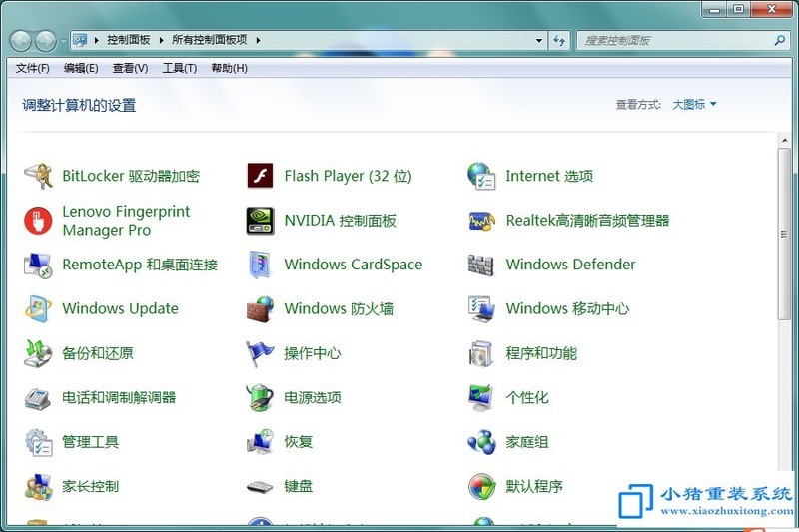Open the 备份和还原 text link
799x532 pixels.
pos(97,353)
